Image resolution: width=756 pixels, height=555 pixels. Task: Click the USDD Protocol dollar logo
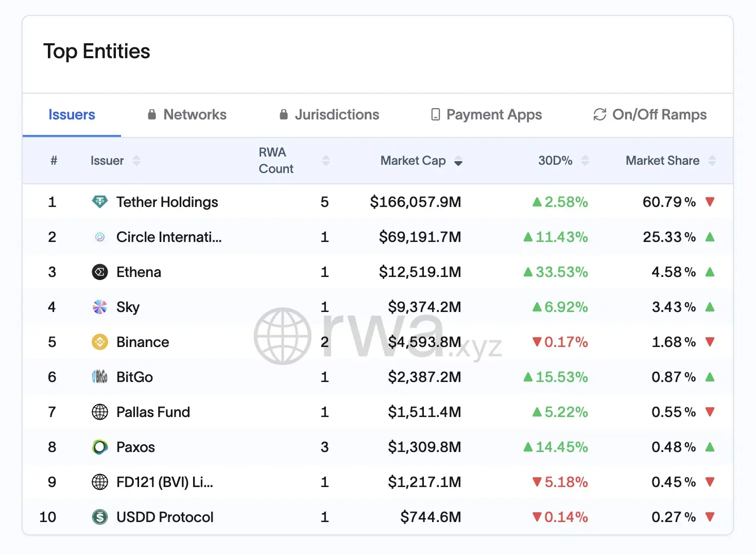[100, 517]
